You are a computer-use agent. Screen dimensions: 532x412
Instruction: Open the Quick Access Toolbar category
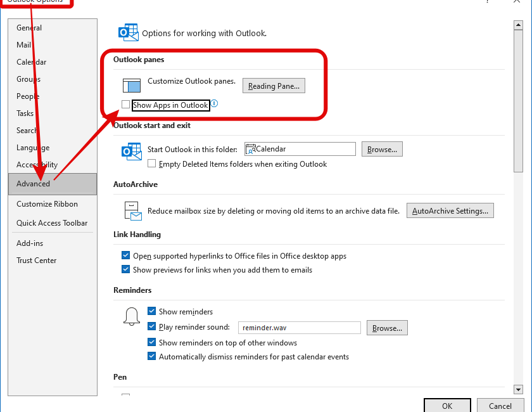click(x=53, y=223)
